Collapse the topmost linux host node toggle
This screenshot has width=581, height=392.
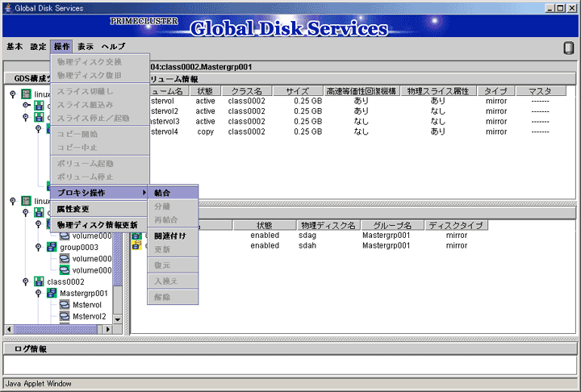[13, 94]
